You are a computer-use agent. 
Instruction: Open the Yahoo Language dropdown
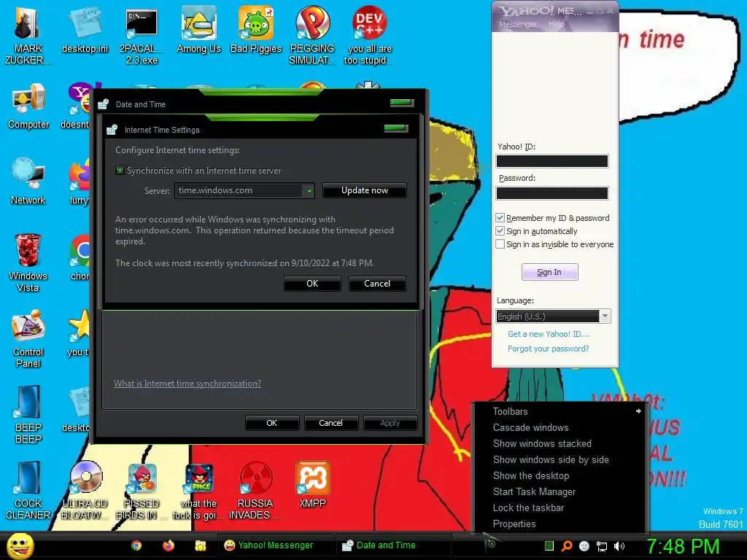coord(605,316)
